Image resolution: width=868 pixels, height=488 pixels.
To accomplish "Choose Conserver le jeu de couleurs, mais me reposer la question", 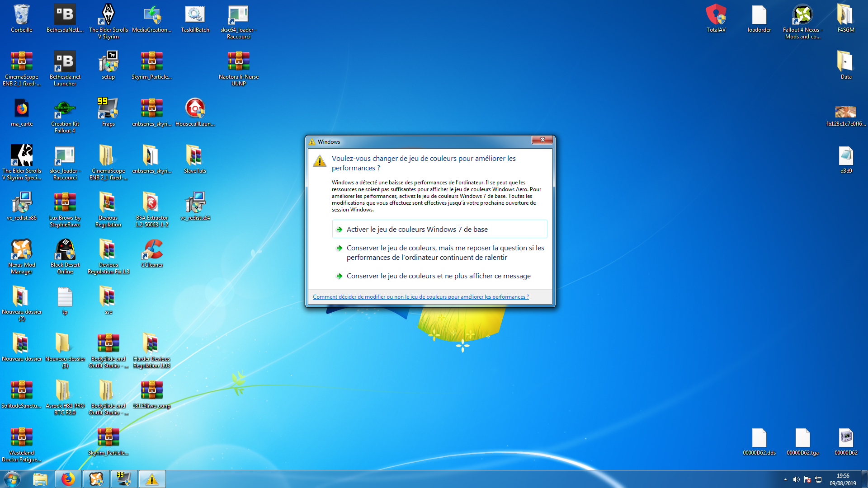I will (x=439, y=253).
